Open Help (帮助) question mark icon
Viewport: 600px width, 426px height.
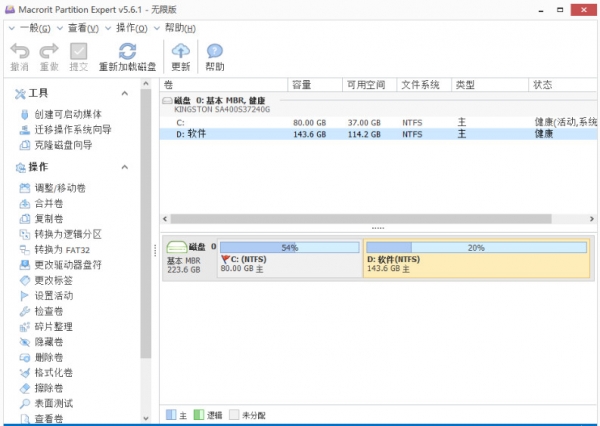[215, 51]
